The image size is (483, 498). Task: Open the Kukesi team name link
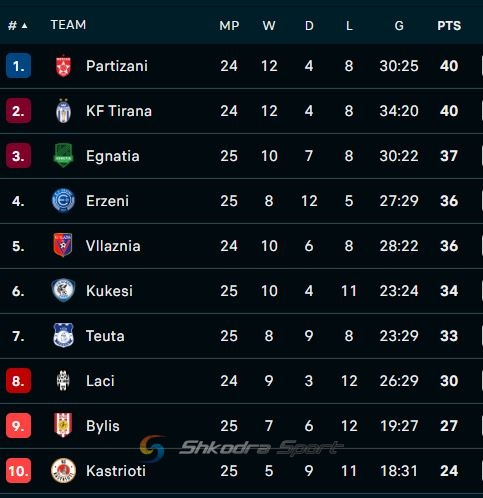click(109, 291)
